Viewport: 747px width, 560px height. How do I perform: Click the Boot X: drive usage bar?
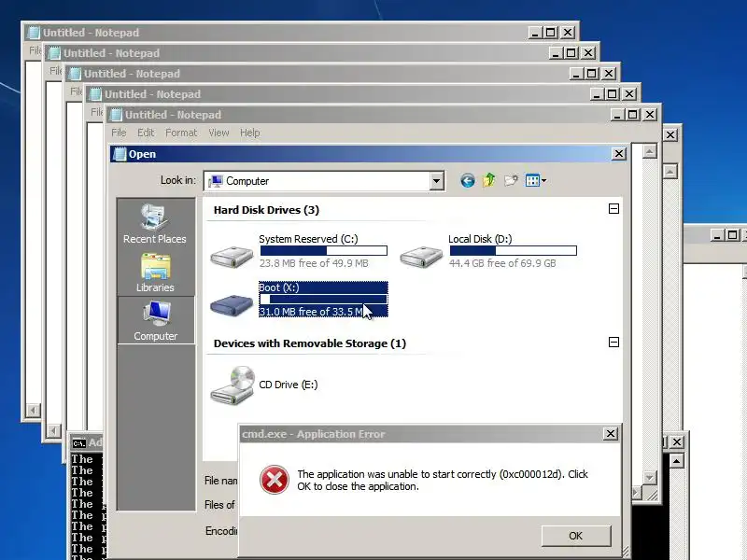pyautogui.click(x=323, y=299)
